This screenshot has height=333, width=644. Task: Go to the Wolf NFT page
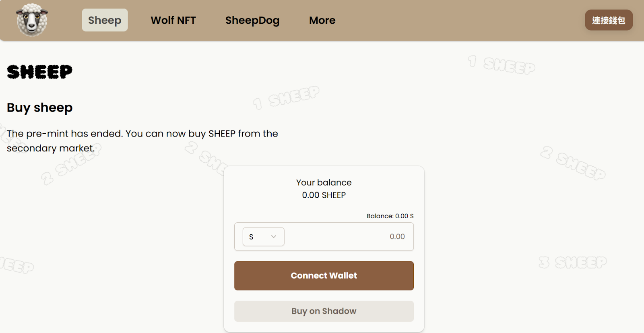click(x=173, y=20)
